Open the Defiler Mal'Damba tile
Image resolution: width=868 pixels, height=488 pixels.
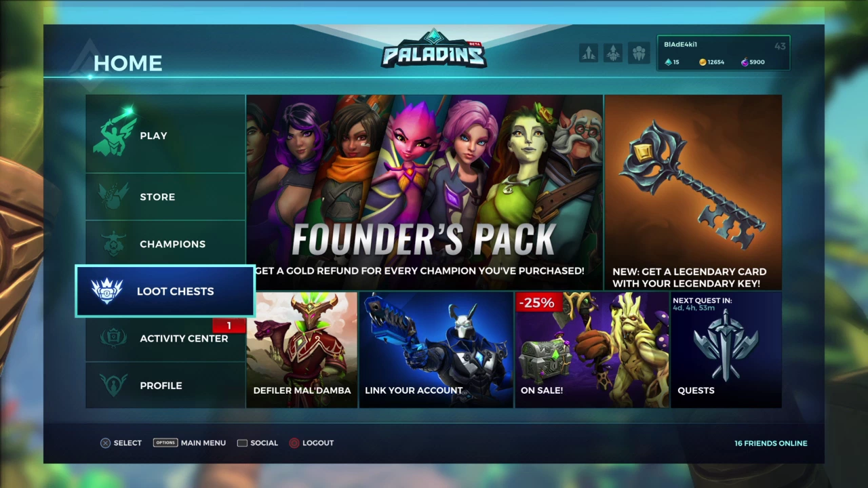[x=302, y=350]
